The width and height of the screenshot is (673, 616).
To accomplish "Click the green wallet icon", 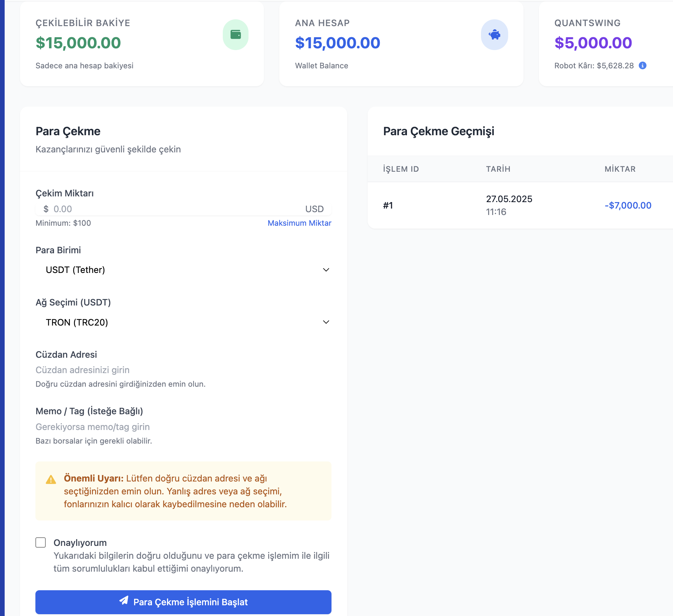I will pos(236,35).
